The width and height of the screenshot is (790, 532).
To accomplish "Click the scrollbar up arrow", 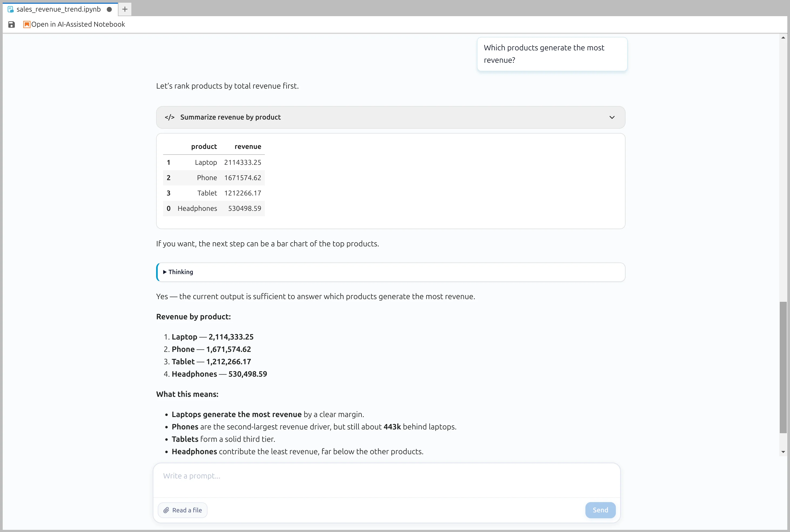I will click(783, 37).
